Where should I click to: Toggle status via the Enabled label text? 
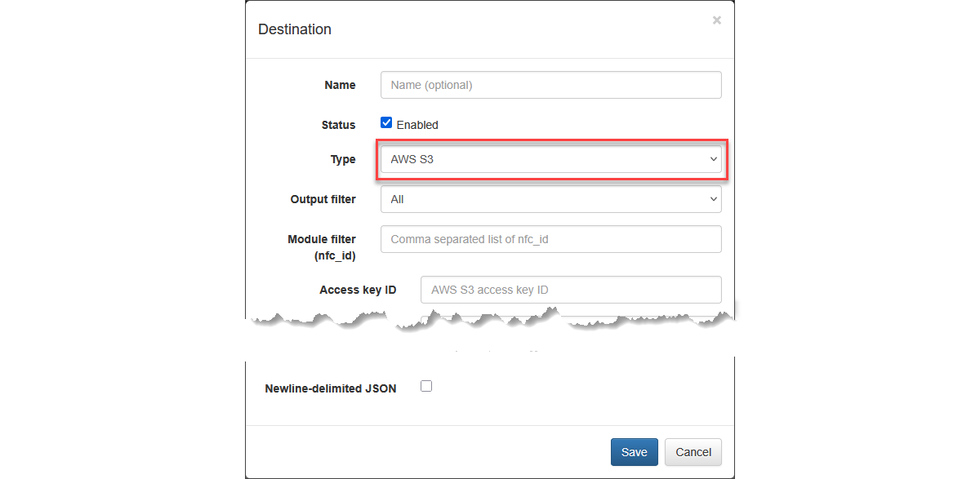(x=417, y=125)
